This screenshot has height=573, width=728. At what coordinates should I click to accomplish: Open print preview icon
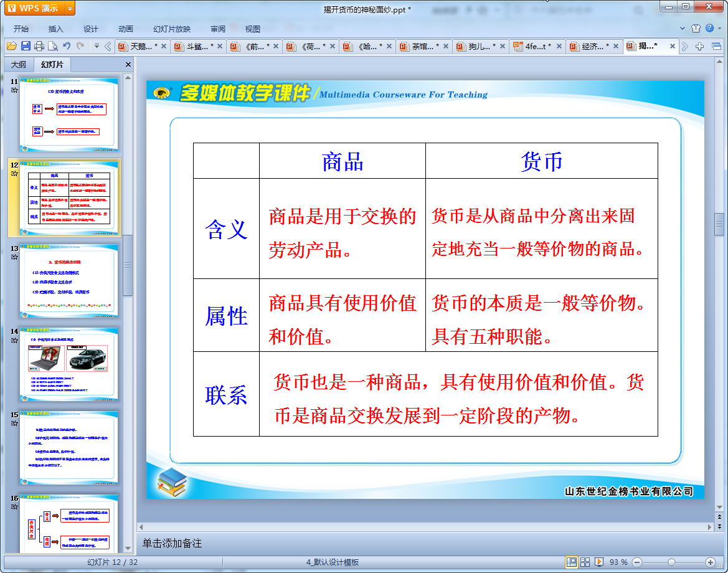pyautogui.click(x=53, y=46)
